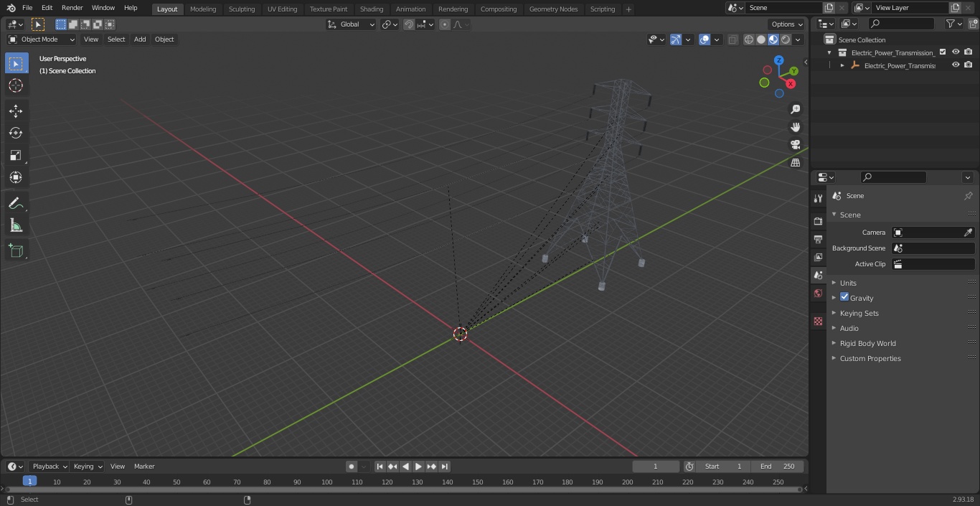Screen dimensions: 980x506
Task: Switch to the Modeling workspace tab
Action: pyautogui.click(x=203, y=9)
